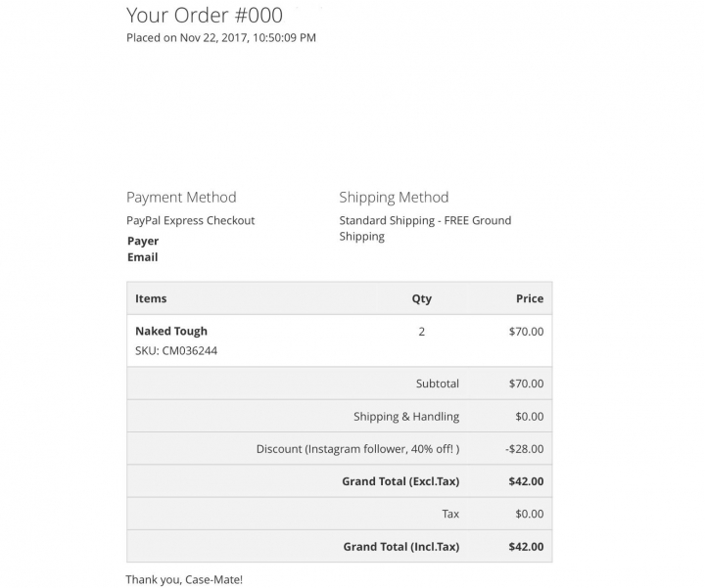Select the PayPal Express Checkout text
The height and width of the screenshot is (588, 705).
(x=191, y=220)
